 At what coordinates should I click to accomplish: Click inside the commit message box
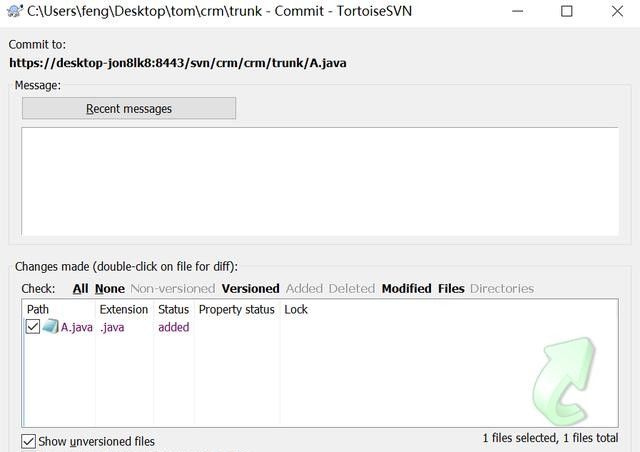pyautogui.click(x=320, y=181)
